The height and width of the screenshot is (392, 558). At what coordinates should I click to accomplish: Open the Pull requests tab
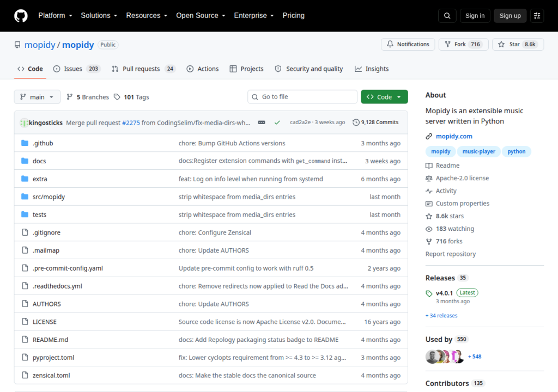(144, 69)
